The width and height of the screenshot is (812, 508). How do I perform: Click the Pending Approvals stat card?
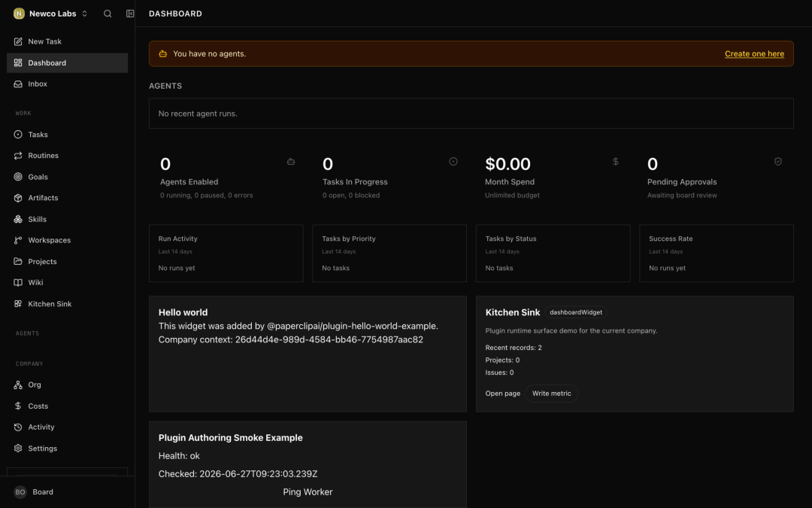(x=715, y=178)
